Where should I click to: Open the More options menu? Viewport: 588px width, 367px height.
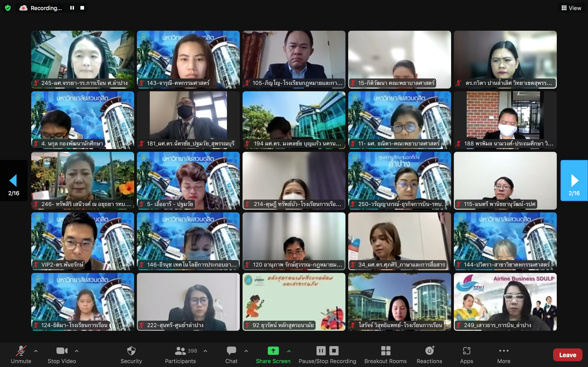(x=504, y=354)
